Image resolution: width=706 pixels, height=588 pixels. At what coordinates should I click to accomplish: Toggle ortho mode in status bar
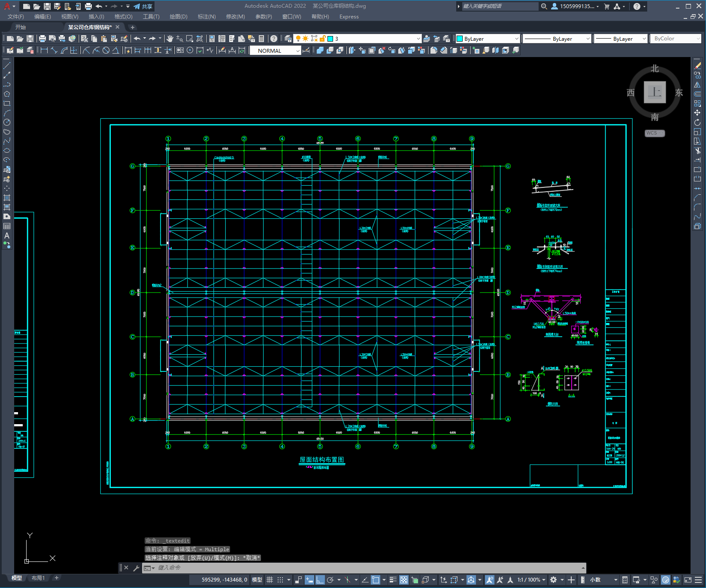tap(320, 580)
